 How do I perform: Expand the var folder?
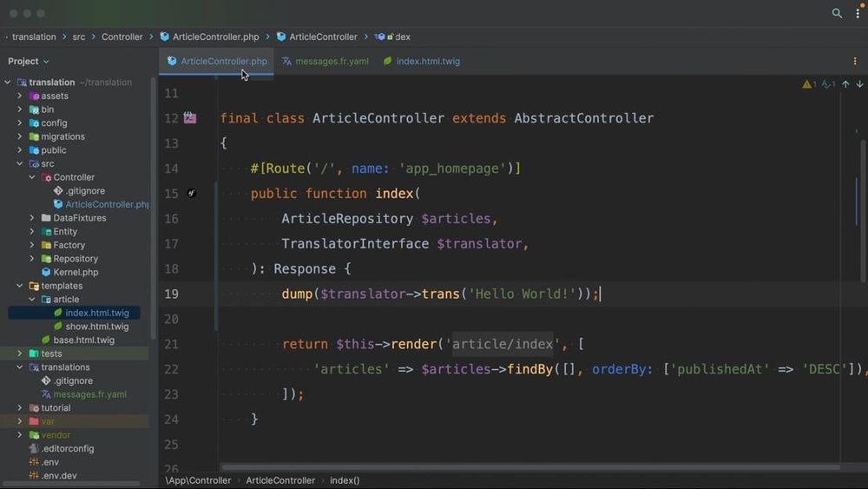[x=19, y=421]
